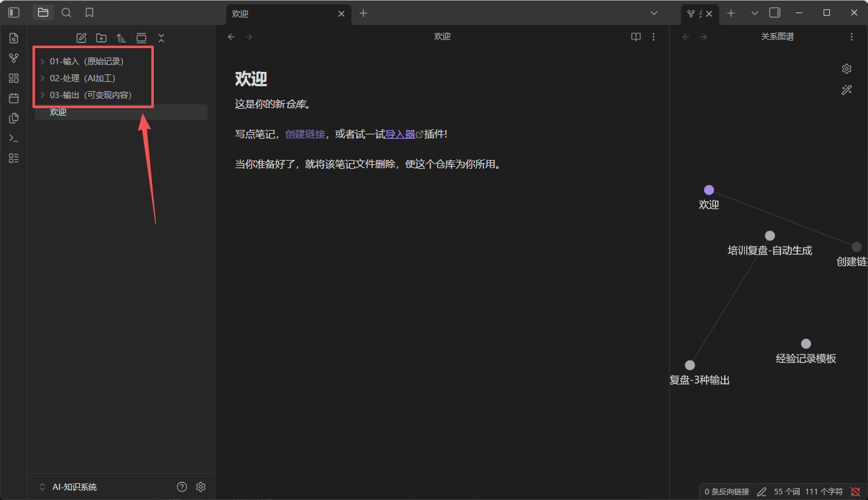Open the 欢迎 note in file list
This screenshot has height=500, width=868.
[121, 112]
